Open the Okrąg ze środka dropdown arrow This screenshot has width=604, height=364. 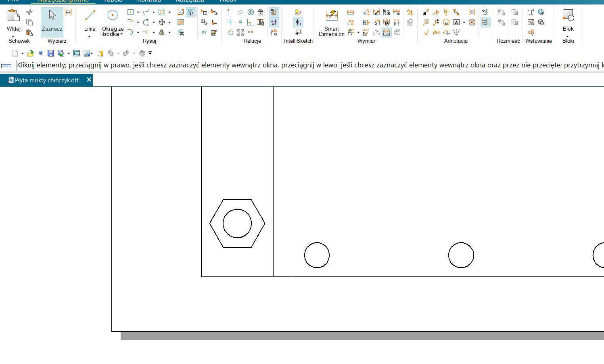pos(121,34)
